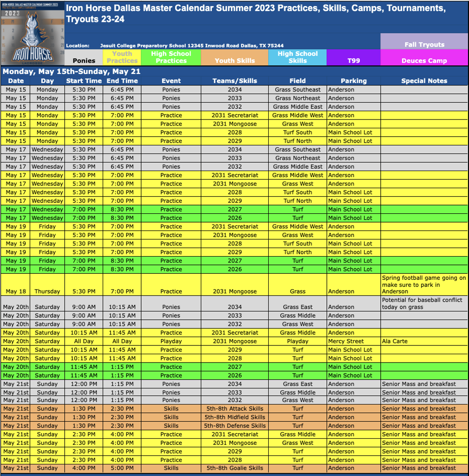Screen dimensions: 469x476
Task: Select the Ponies legend cell
Action: tap(84, 60)
